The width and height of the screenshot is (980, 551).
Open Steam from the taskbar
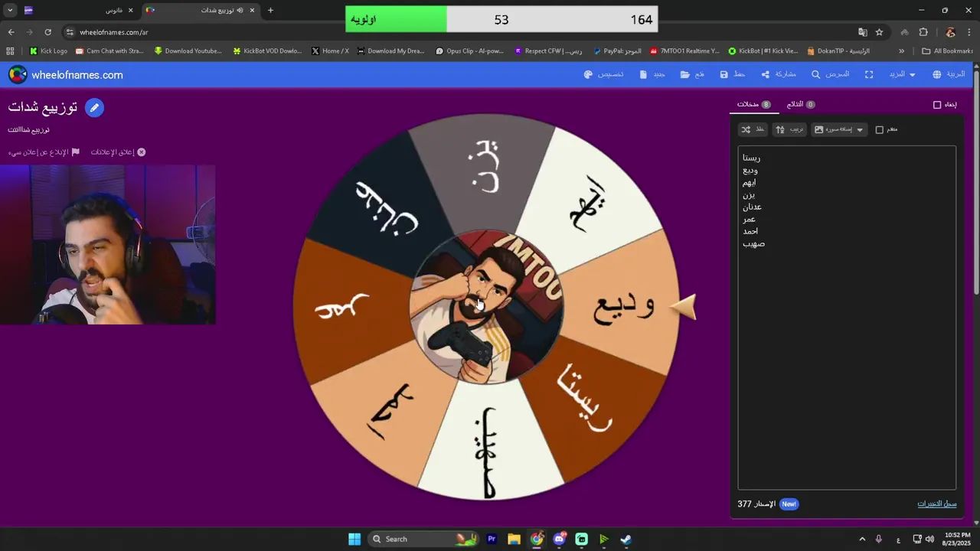click(626, 539)
